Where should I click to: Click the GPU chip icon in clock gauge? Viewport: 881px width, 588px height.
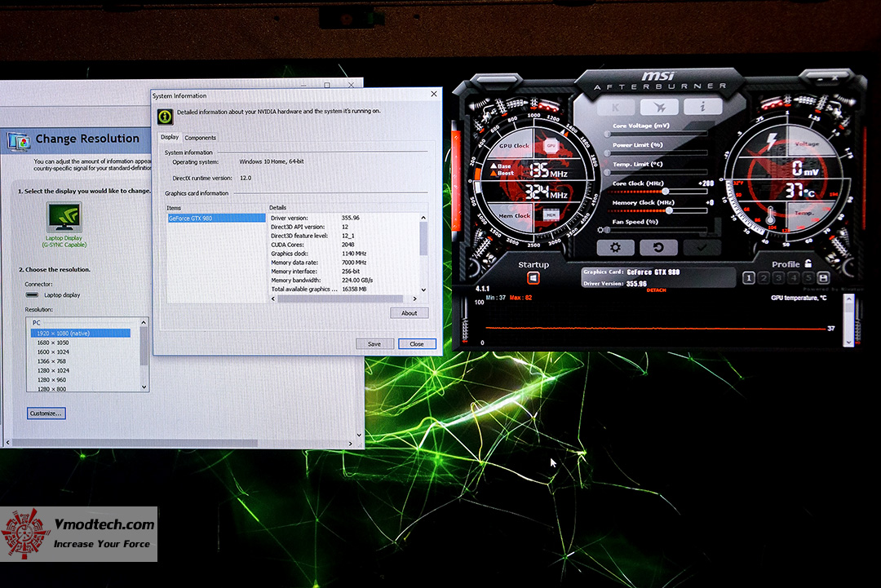point(551,145)
